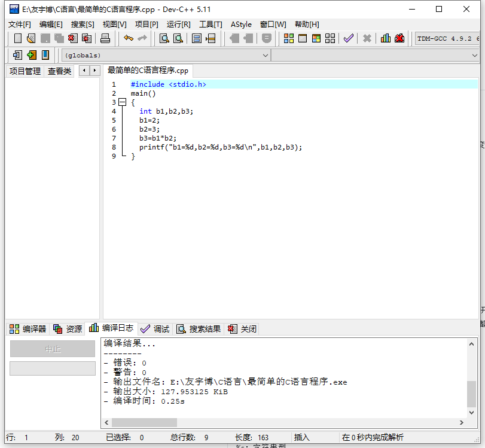
Task: Start debugging with the purple checkmark icon
Action: 349,38
